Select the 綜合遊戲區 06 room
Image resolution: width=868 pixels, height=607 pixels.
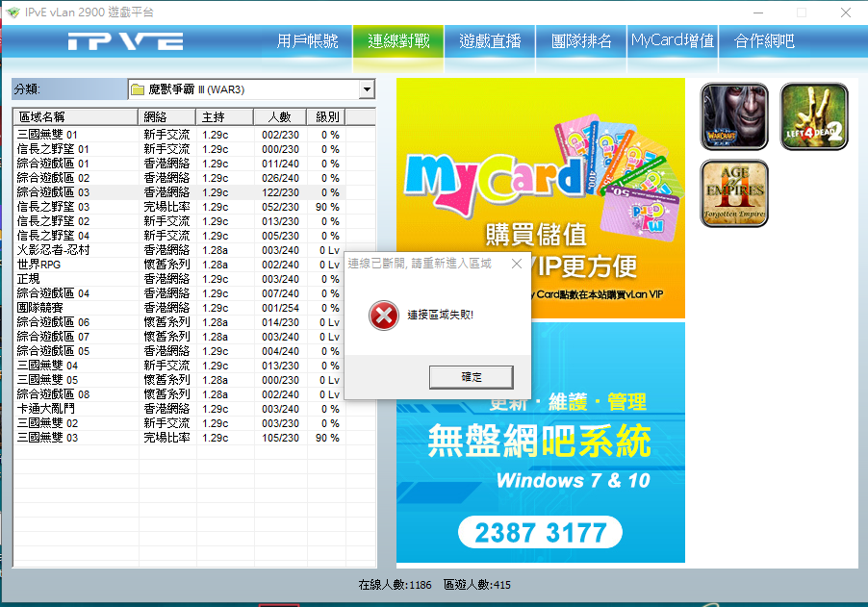pyautogui.click(x=180, y=322)
